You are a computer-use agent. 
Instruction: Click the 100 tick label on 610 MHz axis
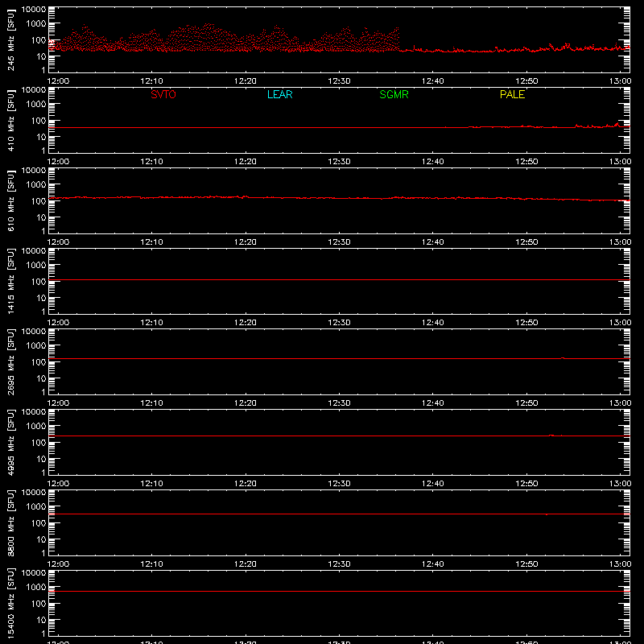(39, 201)
